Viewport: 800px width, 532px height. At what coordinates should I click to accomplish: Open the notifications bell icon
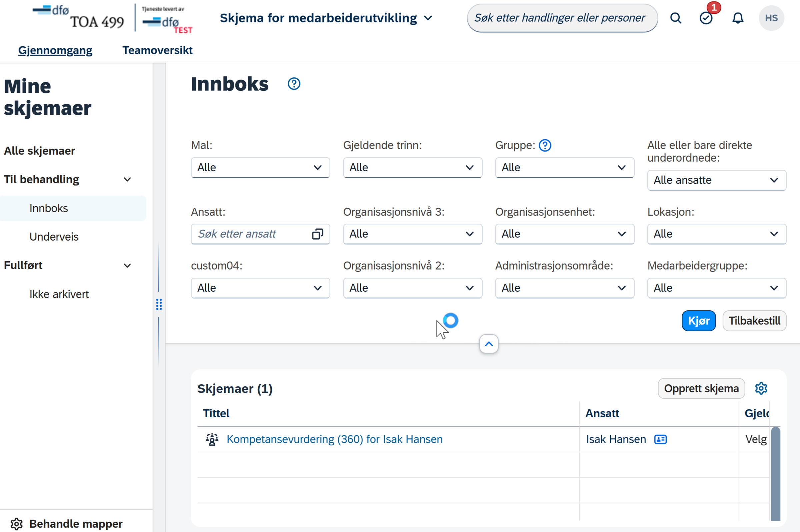[738, 18]
